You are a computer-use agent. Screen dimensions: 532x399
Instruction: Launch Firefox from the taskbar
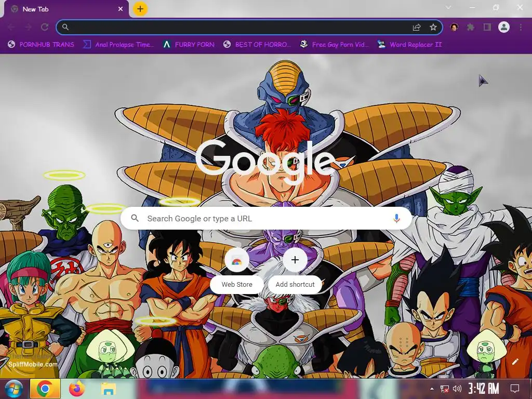click(77, 389)
